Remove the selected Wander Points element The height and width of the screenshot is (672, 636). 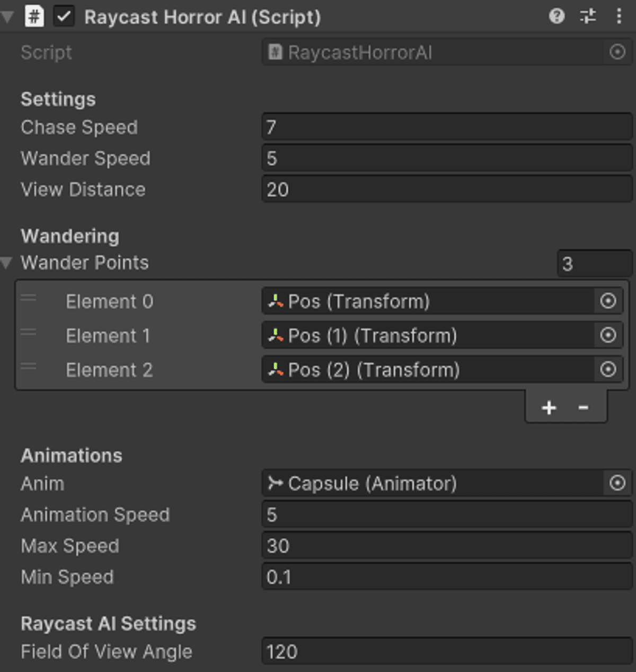[x=584, y=407]
